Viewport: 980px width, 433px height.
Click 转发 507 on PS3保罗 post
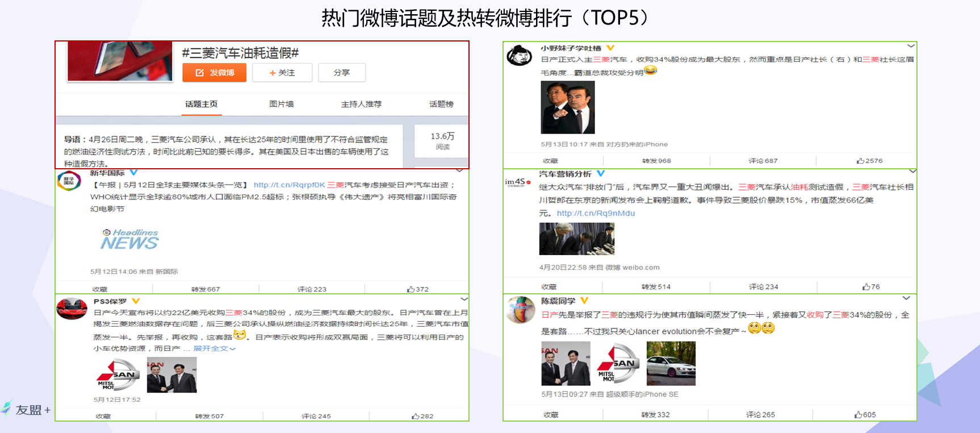tap(210, 416)
